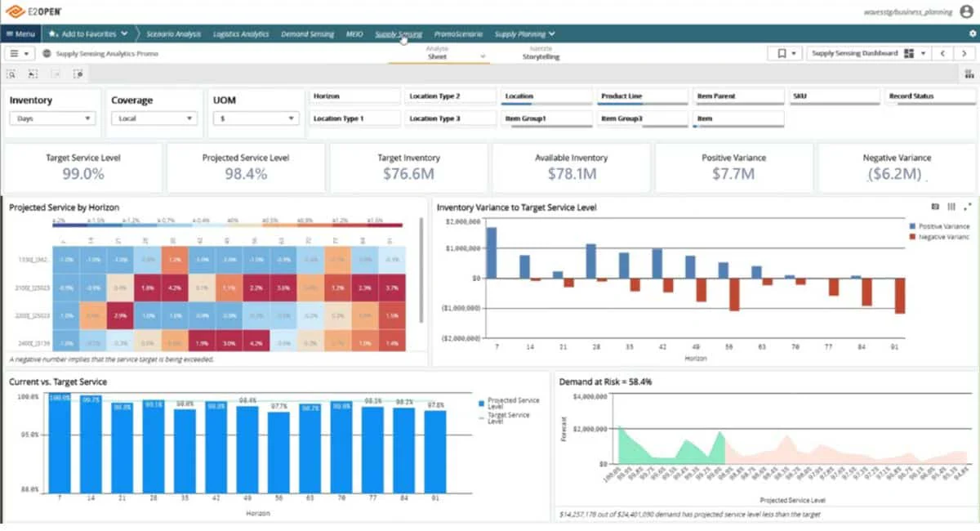Open the Item Group3 filter
This screenshot has height=531, width=980.
tap(643, 119)
